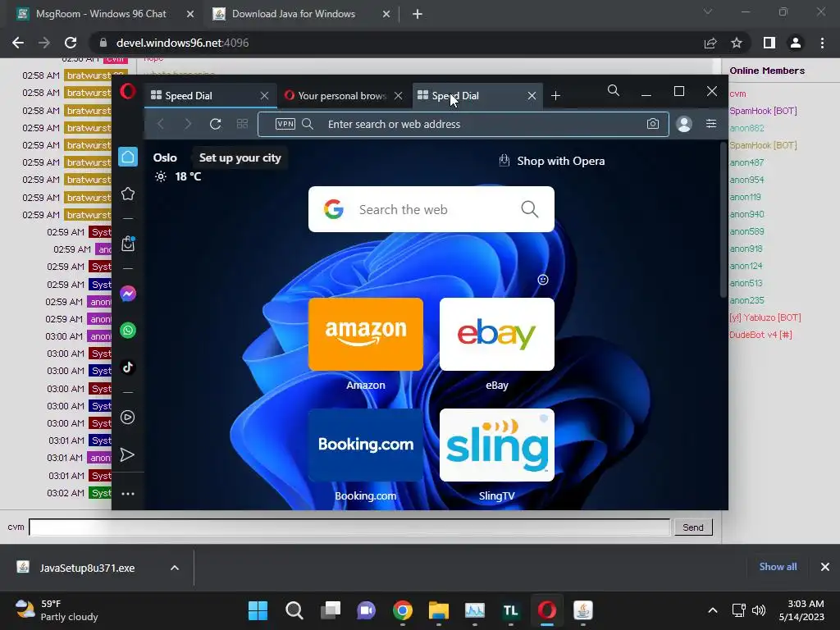Viewport: 840px width, 630px height.
Task: Click Show all downloads
Action: tap(778, 567)
